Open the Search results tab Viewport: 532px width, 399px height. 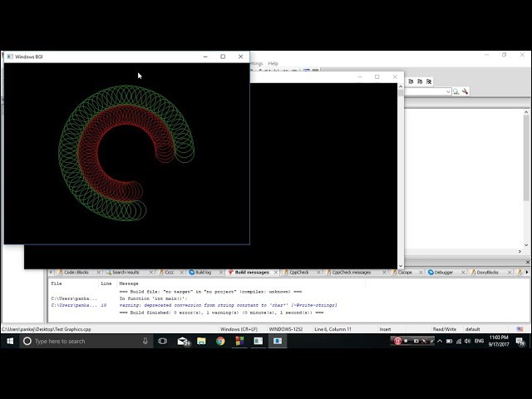click(126, 272)
